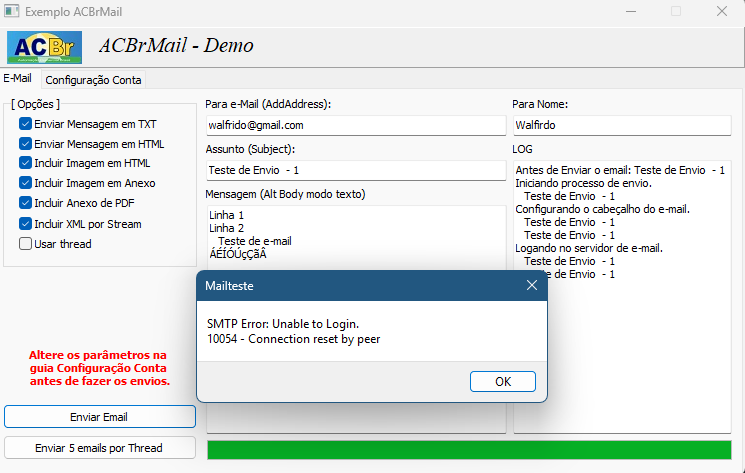The height and width of the screenshot is (473, 745).
Task: Click the 'ÁÉÍÓÚçÇãÂ' message line
Action: point(238,254)
